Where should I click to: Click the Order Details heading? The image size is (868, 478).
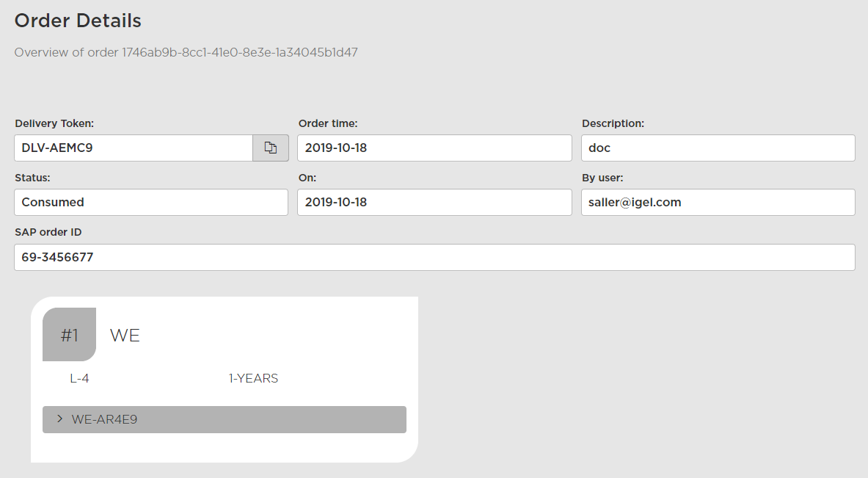coord(78,21)
